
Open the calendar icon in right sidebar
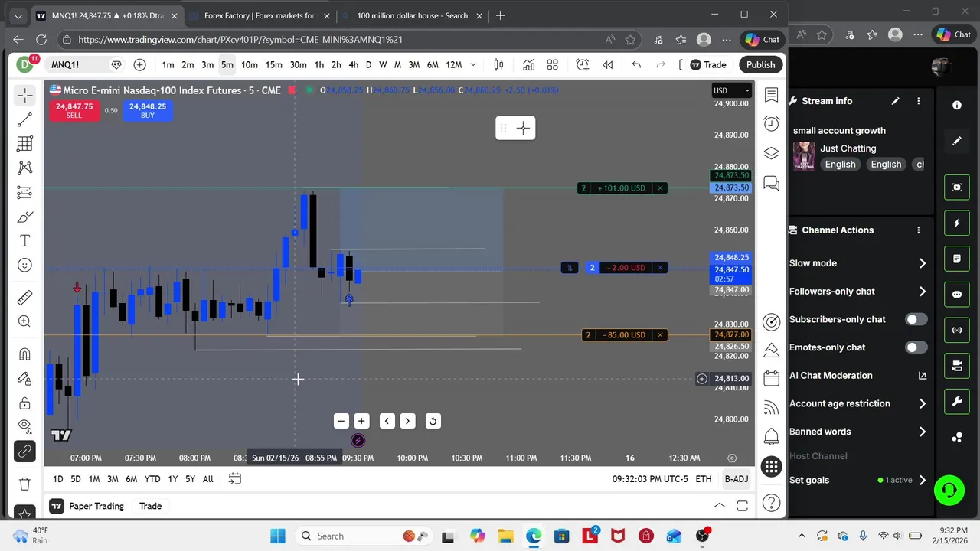pyautogui.click(x=771, y=378)
